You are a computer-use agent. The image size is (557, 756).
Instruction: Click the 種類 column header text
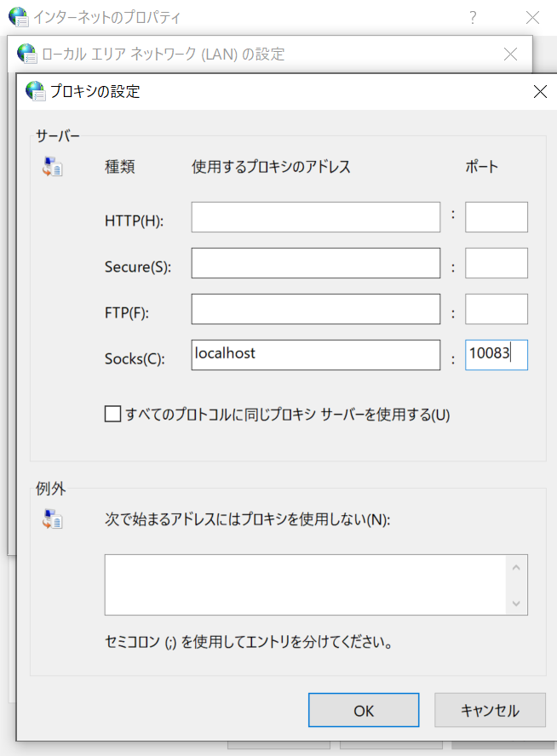tap(120, 167)
